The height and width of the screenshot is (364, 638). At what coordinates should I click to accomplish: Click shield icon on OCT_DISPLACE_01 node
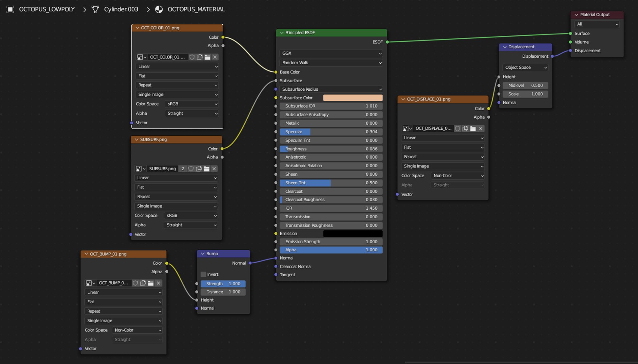point(457,128)
